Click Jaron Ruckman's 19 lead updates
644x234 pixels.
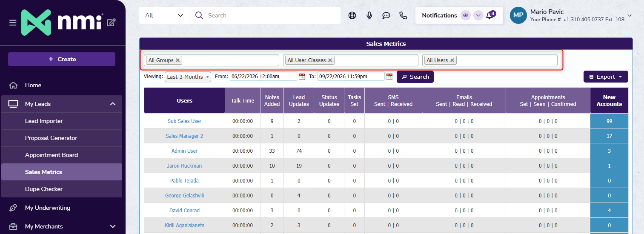(x=299, y=166)
